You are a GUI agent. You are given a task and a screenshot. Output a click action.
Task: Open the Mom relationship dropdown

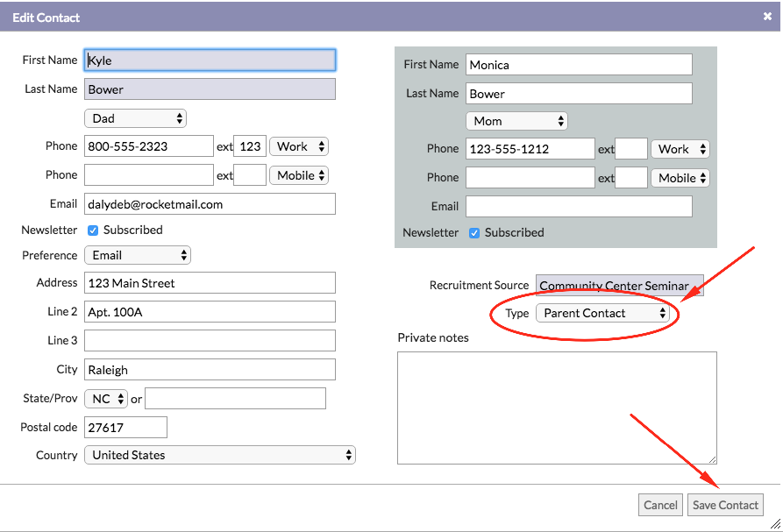point(516,121)
